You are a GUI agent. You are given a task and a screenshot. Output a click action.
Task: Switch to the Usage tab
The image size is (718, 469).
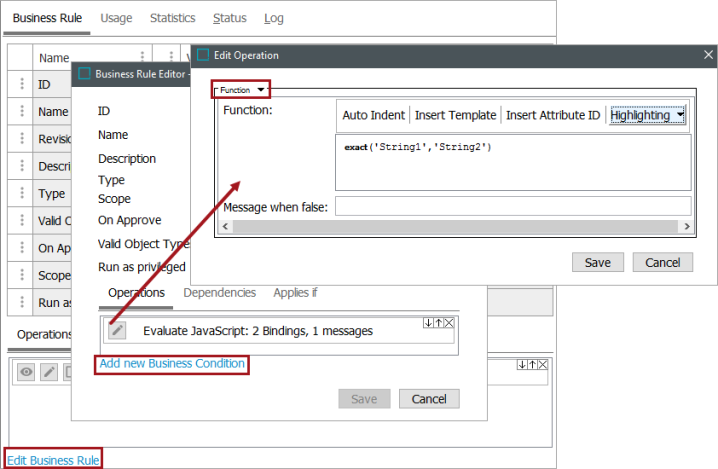pos(116,18)
